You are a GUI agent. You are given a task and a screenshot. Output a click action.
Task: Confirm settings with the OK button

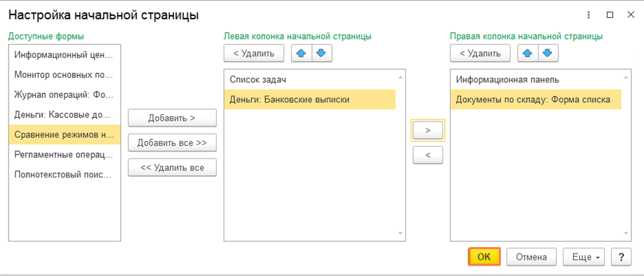[x=484, y=257]
